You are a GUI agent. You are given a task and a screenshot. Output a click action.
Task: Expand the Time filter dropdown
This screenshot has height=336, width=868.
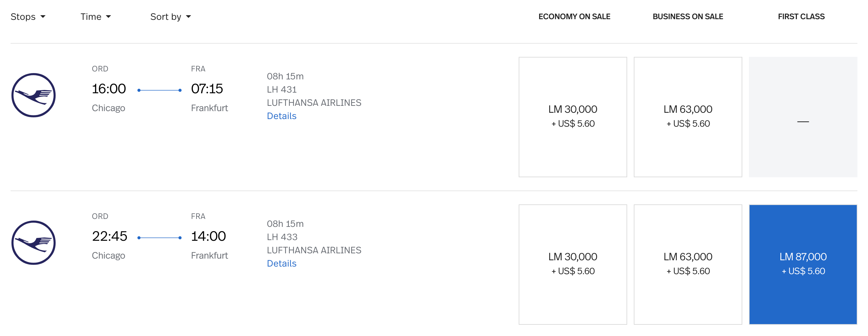coord(95,17)
